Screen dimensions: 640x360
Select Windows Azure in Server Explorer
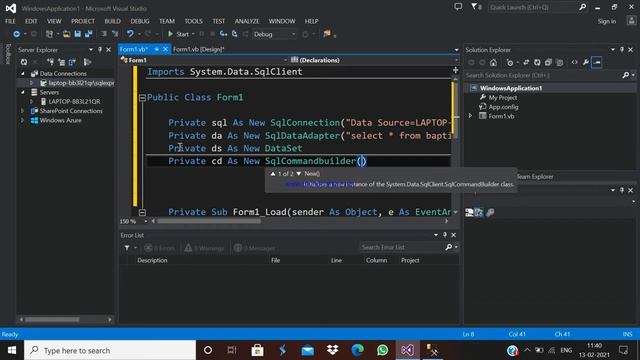coord(60,120)
